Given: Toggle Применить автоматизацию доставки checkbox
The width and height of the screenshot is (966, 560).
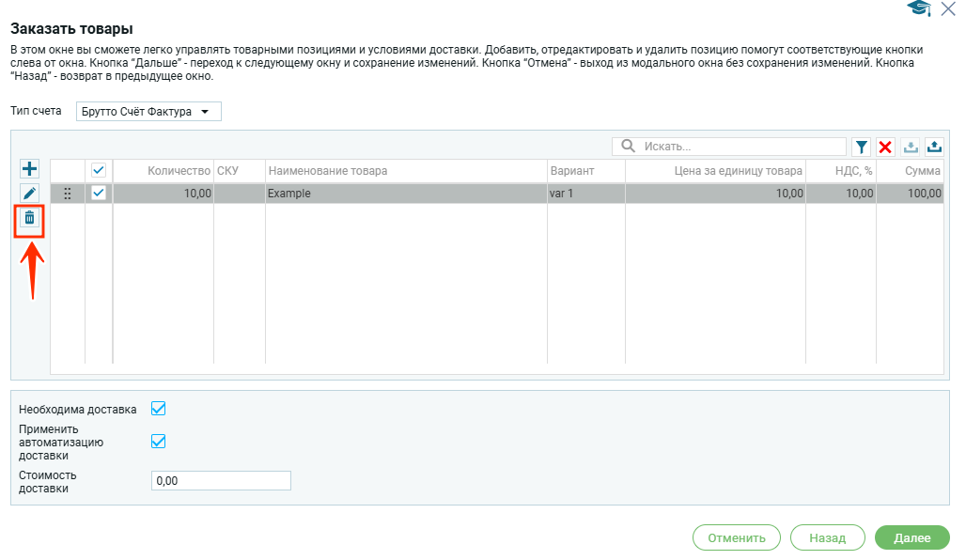Looking at the screenshot, I should [x=159, y=441].
